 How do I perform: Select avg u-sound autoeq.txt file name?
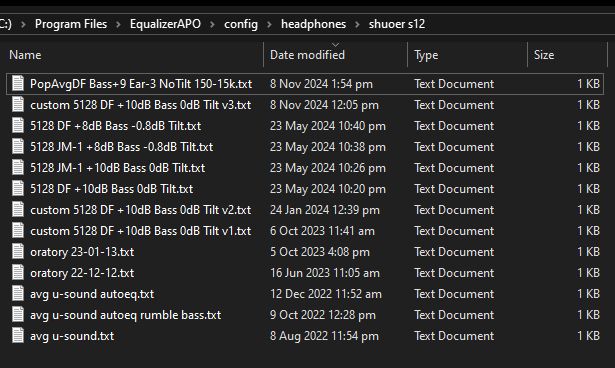pyautogui.click(x=92, y=294)
